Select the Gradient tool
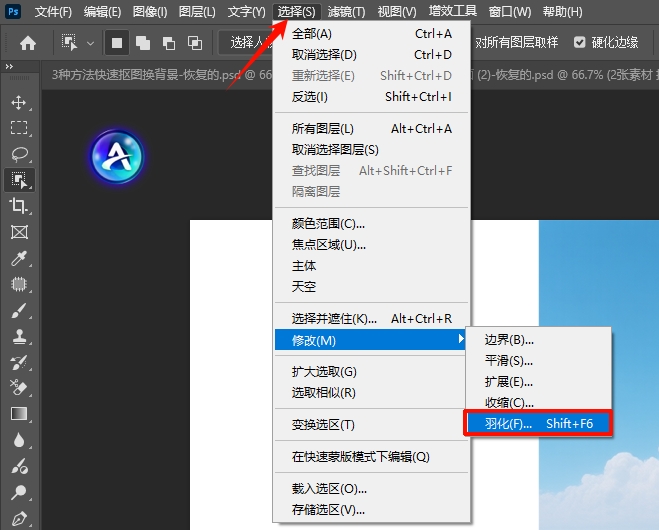 click(18, 413)
